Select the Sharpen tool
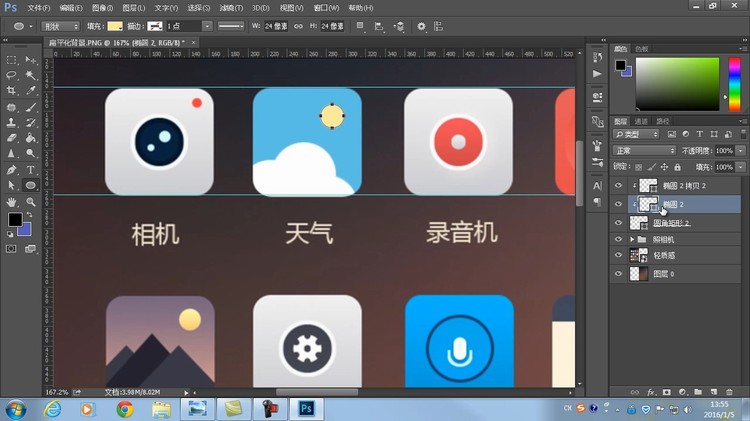750x421 pixels. [11, 154]
